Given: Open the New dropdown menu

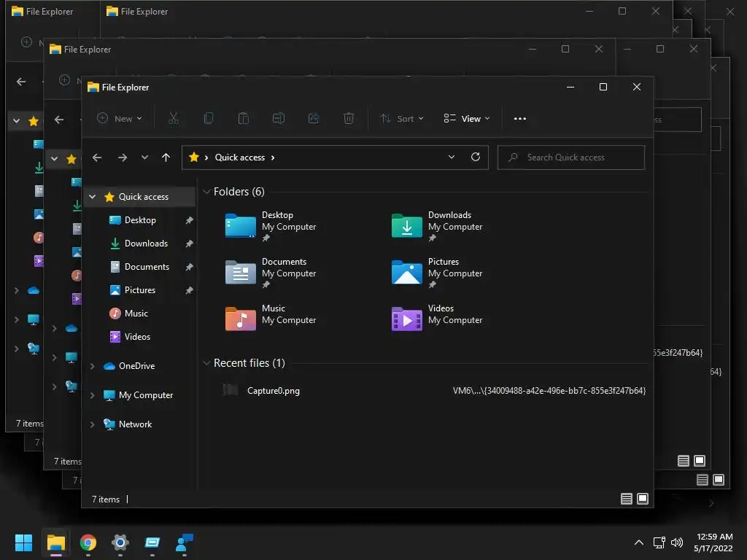Looking at the screenshot, I should 120,119.
